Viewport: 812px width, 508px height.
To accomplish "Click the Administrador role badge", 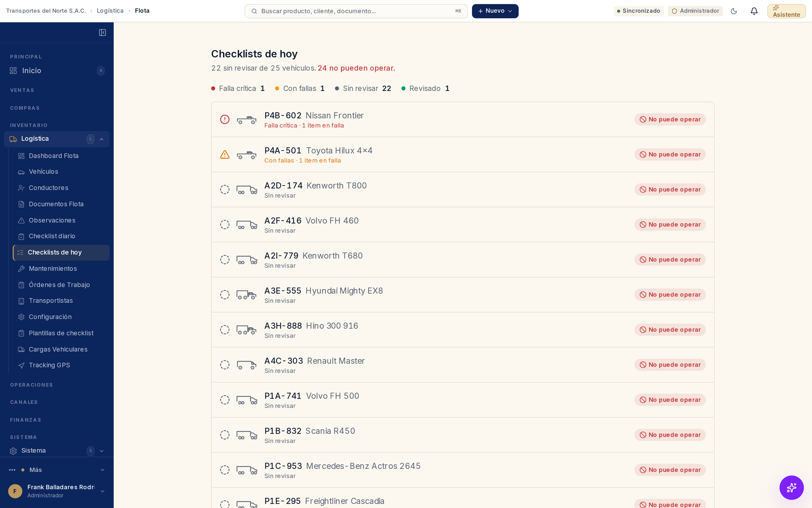I will click(x=695, y=11).
